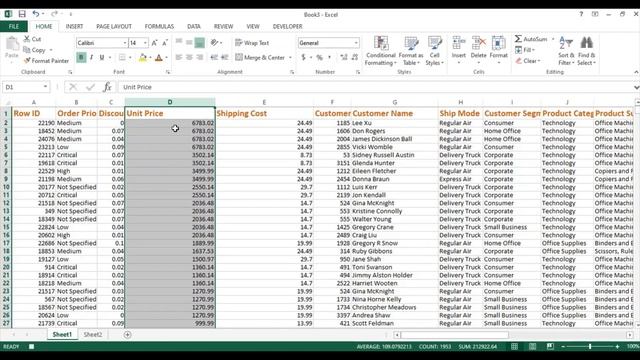The image size is (640, 360).
Task: Click the Orientation icon
Action: [x=214, y=42]
